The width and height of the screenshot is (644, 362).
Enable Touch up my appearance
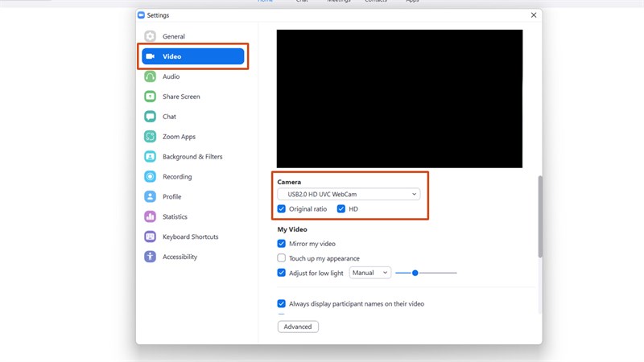[282, 258]
